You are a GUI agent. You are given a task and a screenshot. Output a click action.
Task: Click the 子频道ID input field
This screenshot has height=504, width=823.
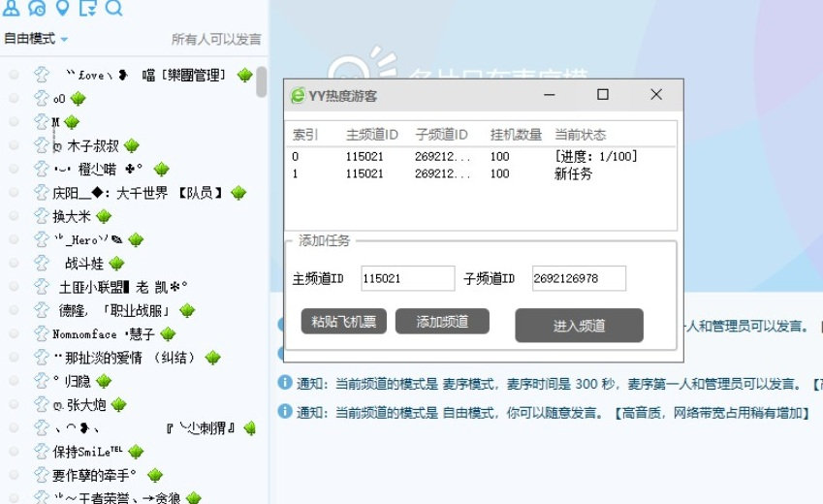[x=579, y=278]
